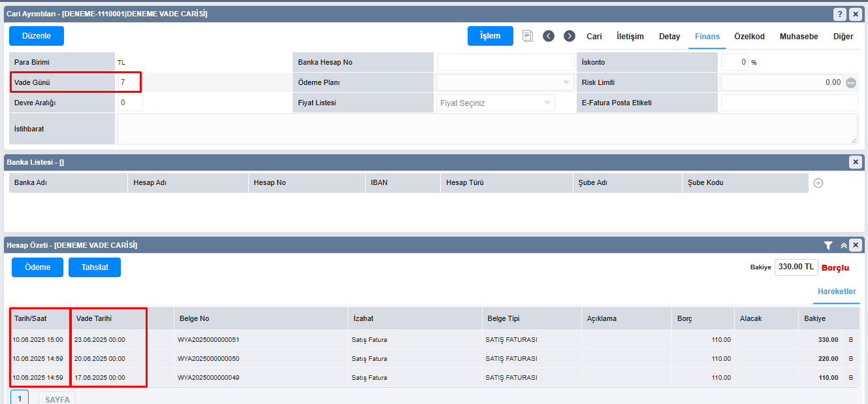Filter Hesap Özeti with the funnel icon
The image size is (868, 404).
click(x=828, y=245)
